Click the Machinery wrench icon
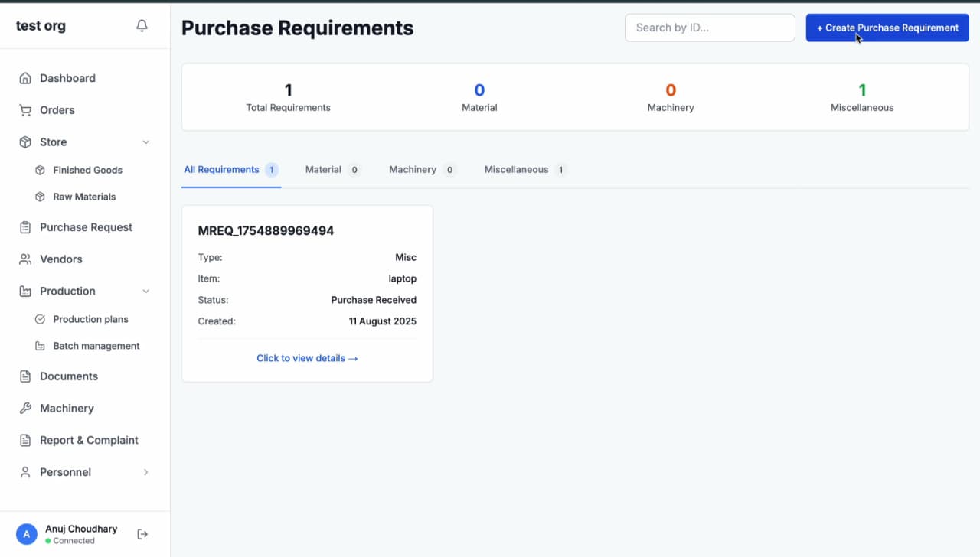The height and width of the screenshot is (557, 980). click(25, 409)
